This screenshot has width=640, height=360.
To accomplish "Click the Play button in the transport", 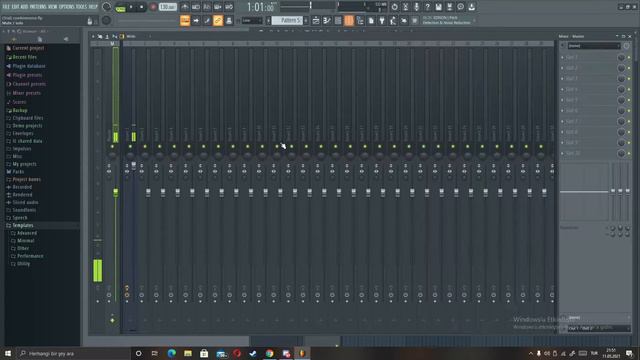I will pos(131,7).
